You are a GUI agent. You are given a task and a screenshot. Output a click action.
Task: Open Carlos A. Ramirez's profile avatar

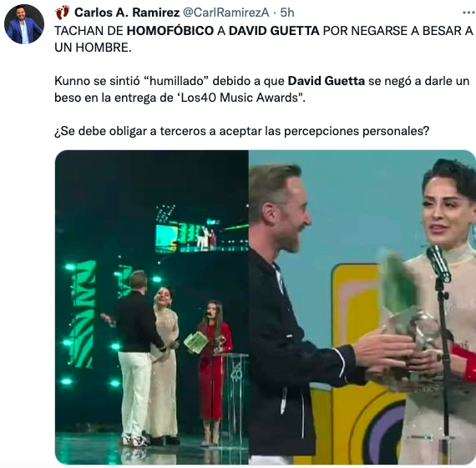click(x=24, y=24)
